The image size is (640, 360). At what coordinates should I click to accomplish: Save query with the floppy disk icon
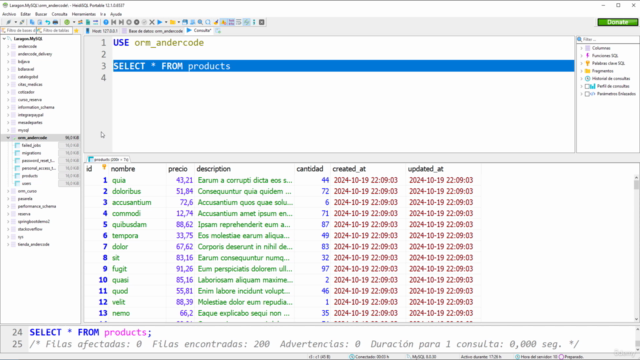185,22
